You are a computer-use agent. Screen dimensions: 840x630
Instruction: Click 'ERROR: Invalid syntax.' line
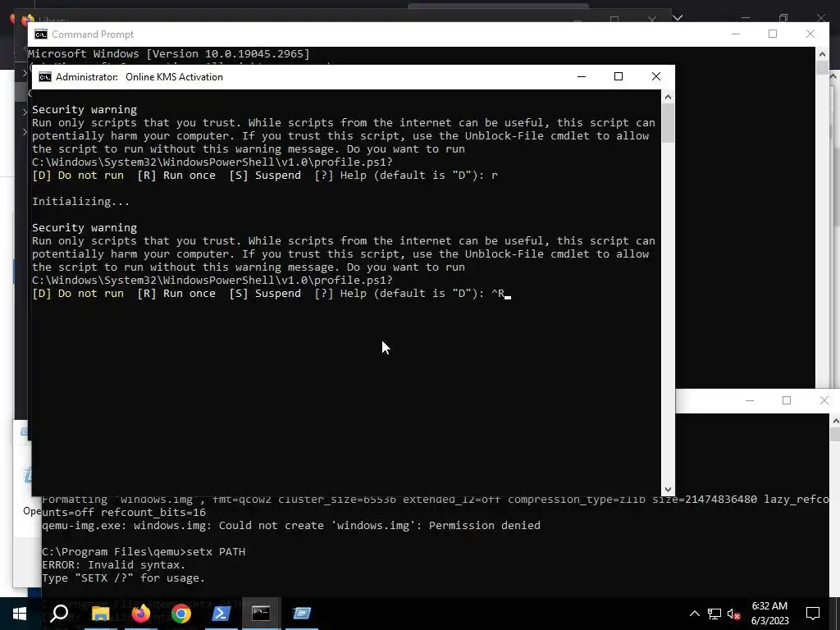[113, 564]
